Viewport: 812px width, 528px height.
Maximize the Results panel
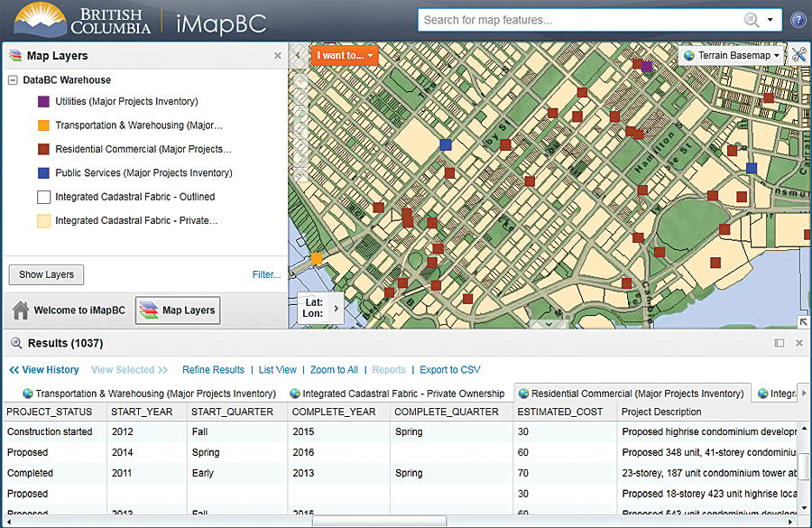(x=780, y=343)
